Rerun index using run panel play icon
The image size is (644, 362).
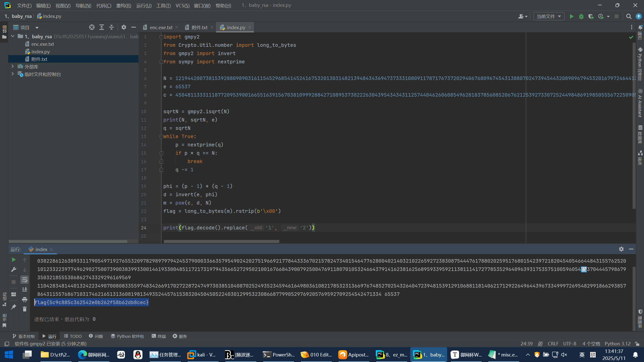click(x=14, y=260)
